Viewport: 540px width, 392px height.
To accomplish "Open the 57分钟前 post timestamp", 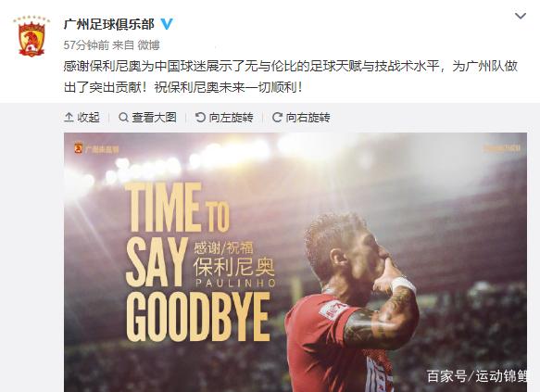I will (x=86, y=45).
